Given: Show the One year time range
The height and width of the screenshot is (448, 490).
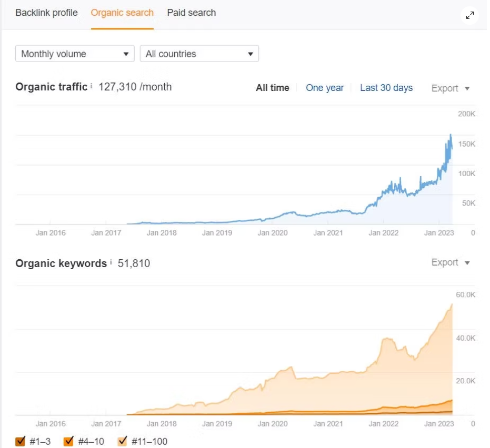Looking at the screenshot, I should click(x=325, y=88).
